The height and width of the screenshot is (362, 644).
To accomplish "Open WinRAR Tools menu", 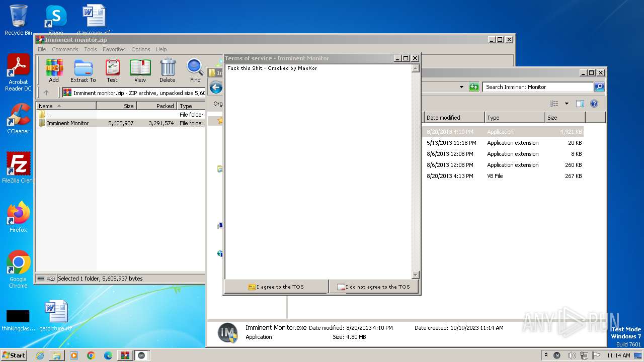I will click(91, 49).
